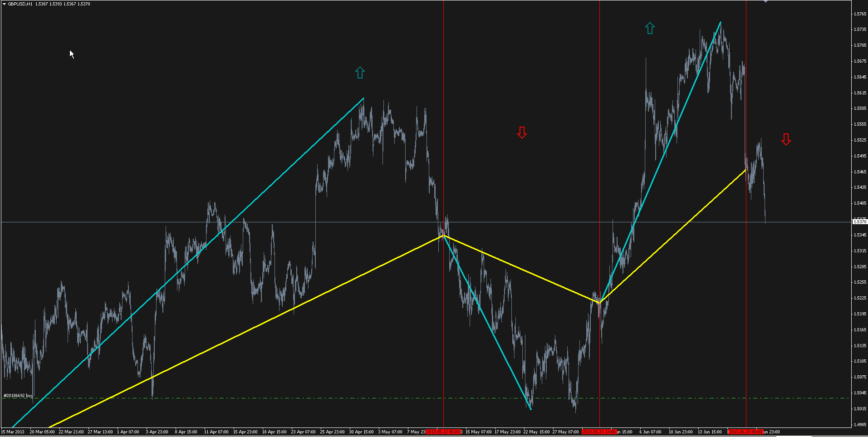Select the teal up arrow above 30 Apr peak
Viewport: 868px width, 437px height.
(x=360, y=73)
